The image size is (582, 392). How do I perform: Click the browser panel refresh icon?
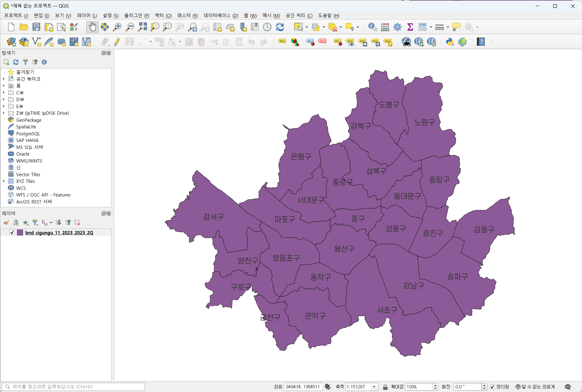[16, 62]
